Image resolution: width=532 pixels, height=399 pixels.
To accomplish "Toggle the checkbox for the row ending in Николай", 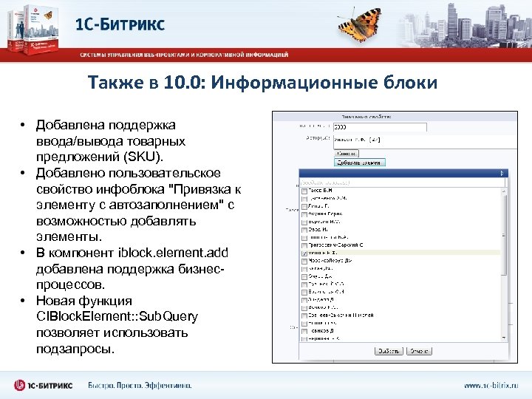I will point(304,316).
